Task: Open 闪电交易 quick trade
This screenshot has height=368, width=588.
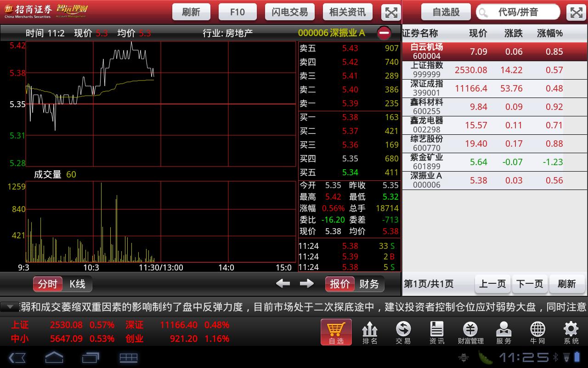Action: [x=290, y=12]
